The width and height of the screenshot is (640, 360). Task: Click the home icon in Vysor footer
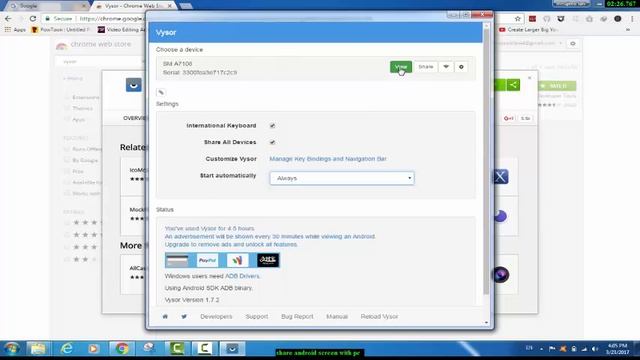[165, 316]
